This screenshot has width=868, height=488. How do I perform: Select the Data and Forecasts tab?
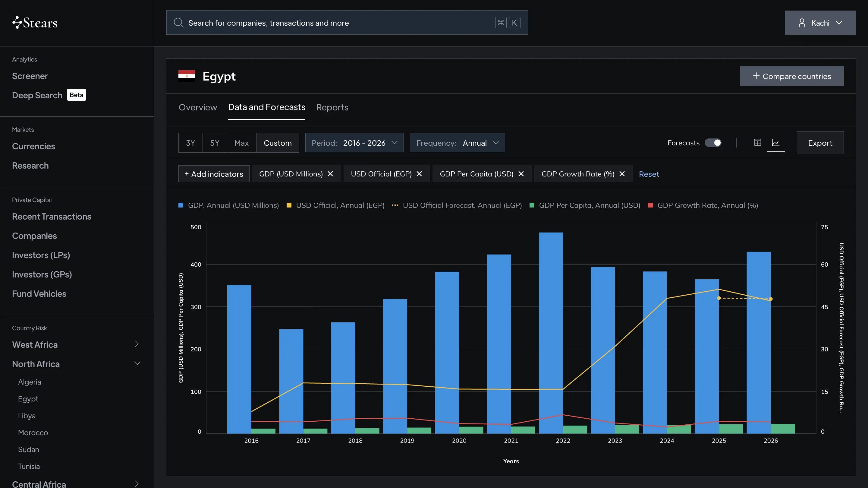point(266,107)
